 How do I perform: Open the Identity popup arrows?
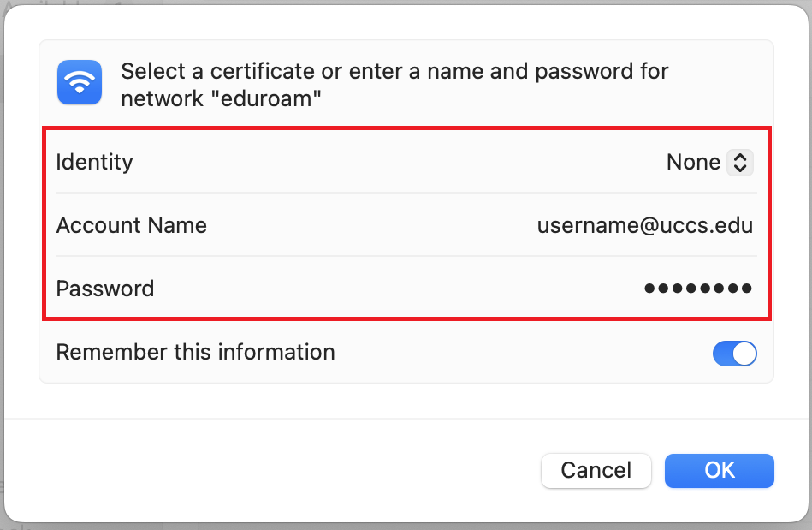pyautogui.click(x=740, y=162)
